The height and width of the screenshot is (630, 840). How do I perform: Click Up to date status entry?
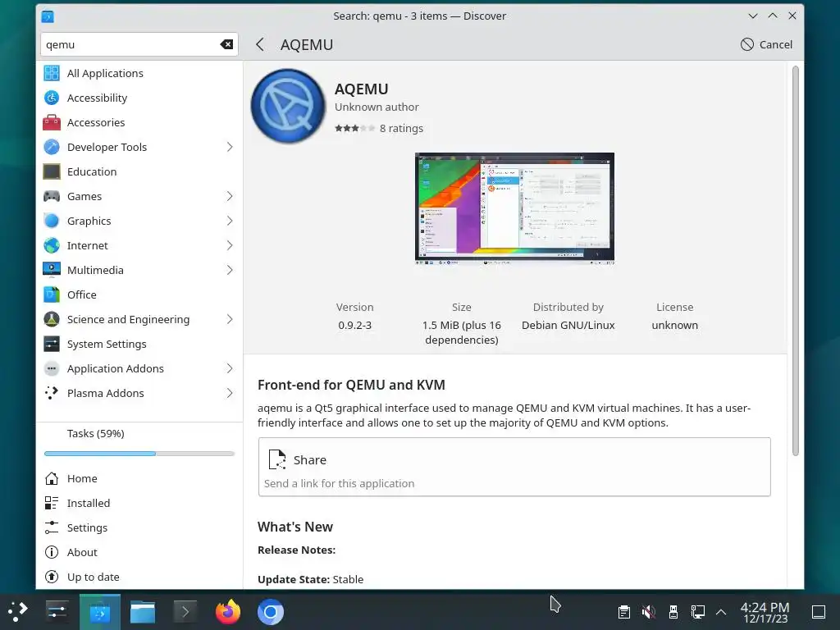pos(139,577)
